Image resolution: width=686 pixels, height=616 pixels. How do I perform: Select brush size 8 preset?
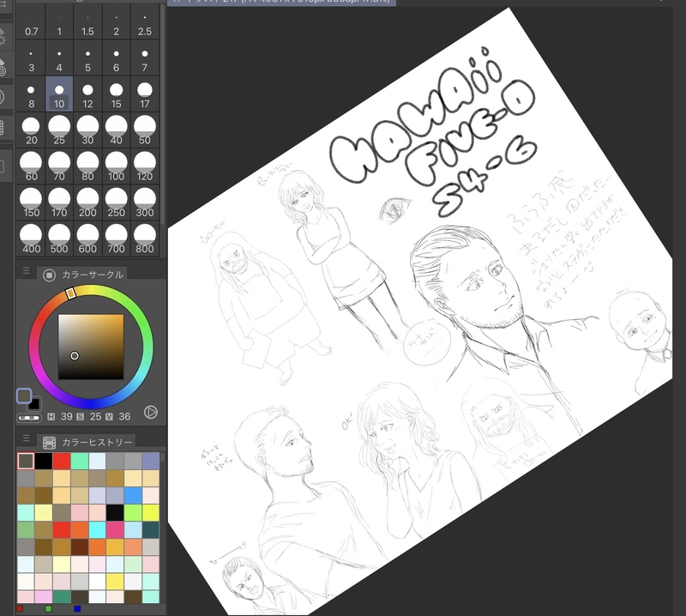pyautogui.click(x=31, y=94)
